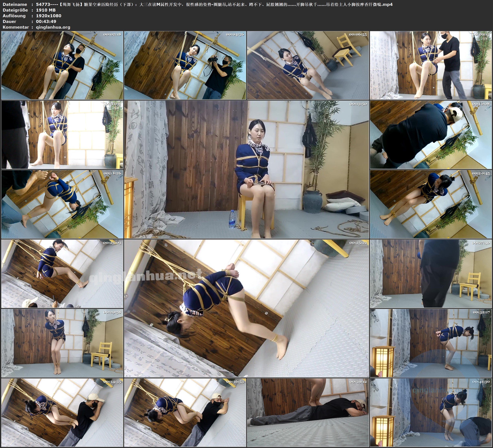Image resolution: width=493 pixels, height=448 pixels.
Task: Open the frame at 00:18:26
Action: click(x=62, y=204)
